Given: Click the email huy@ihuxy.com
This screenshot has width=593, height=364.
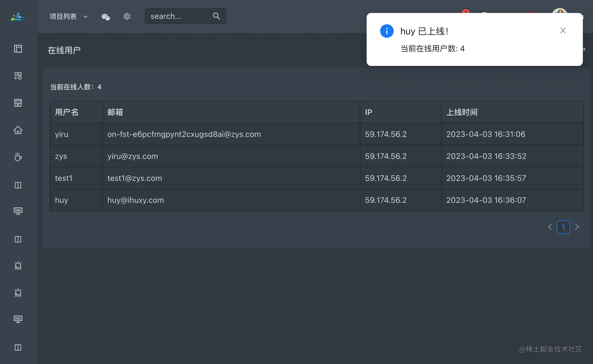Looking at the screenshot, I should (x=136, y=200).
